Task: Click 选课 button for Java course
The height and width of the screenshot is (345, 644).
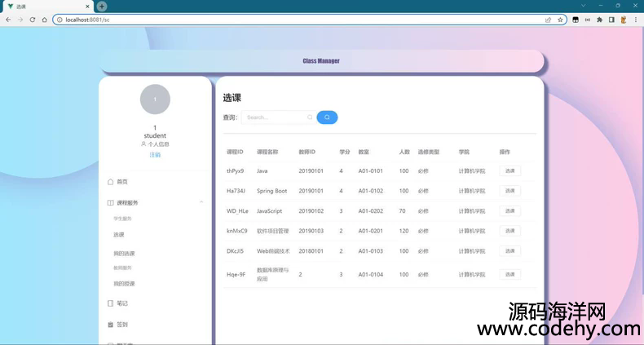Action: (509, 171)
